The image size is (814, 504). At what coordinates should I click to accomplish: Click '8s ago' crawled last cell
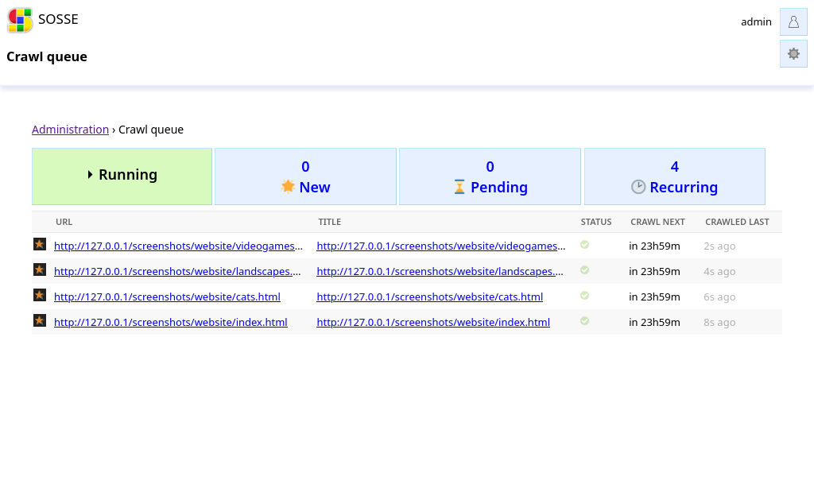point(719,322)
